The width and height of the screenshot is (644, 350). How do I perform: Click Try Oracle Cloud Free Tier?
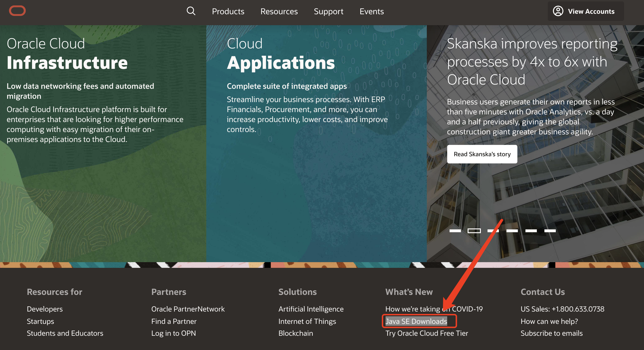click(427, 333)
